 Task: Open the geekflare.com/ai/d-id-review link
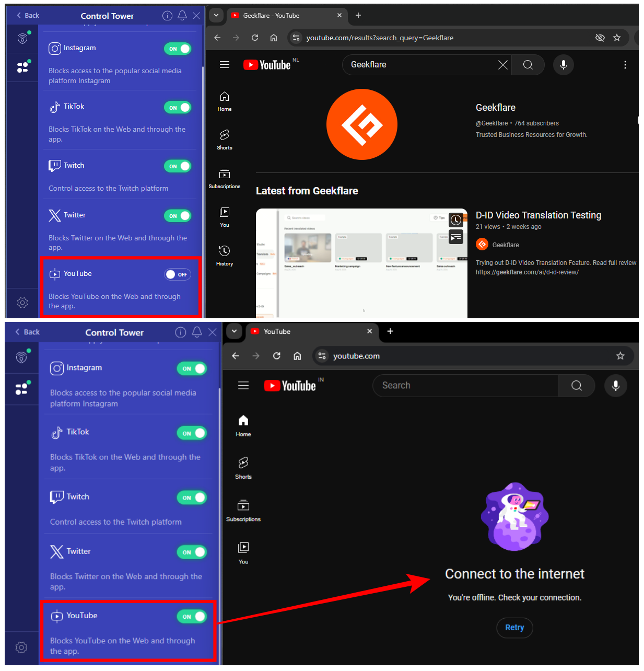(527, 272)
